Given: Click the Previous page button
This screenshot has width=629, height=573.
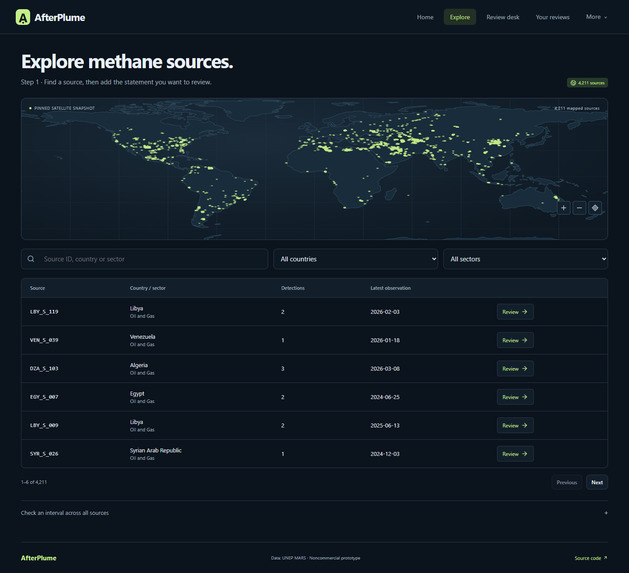Looking at the screenshot, I should click(566, 482).
